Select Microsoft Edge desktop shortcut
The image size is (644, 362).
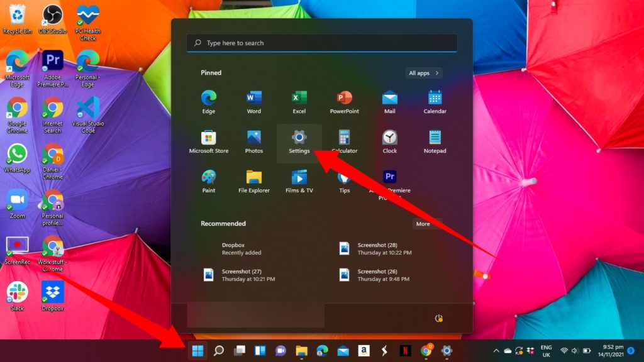[x=17, y=69]
